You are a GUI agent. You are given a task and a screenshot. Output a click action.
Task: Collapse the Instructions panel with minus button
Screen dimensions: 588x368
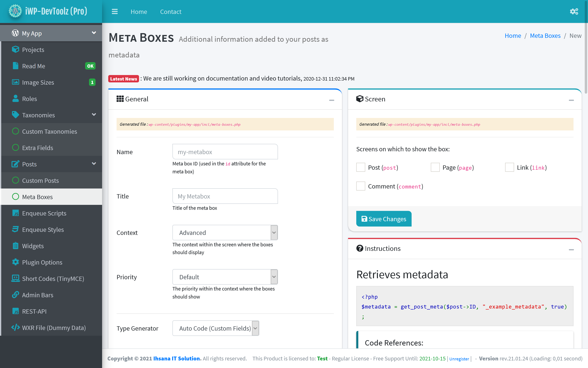tap(571, 249)
